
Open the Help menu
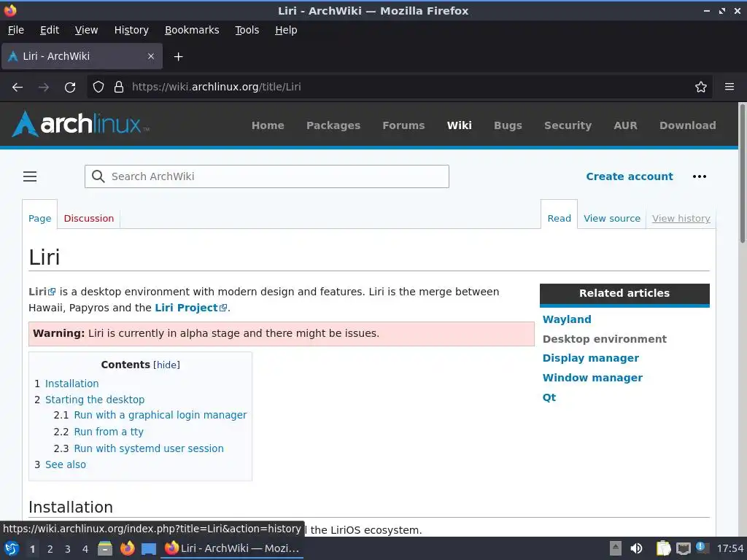pyautogui.click(x=286, y=30)
